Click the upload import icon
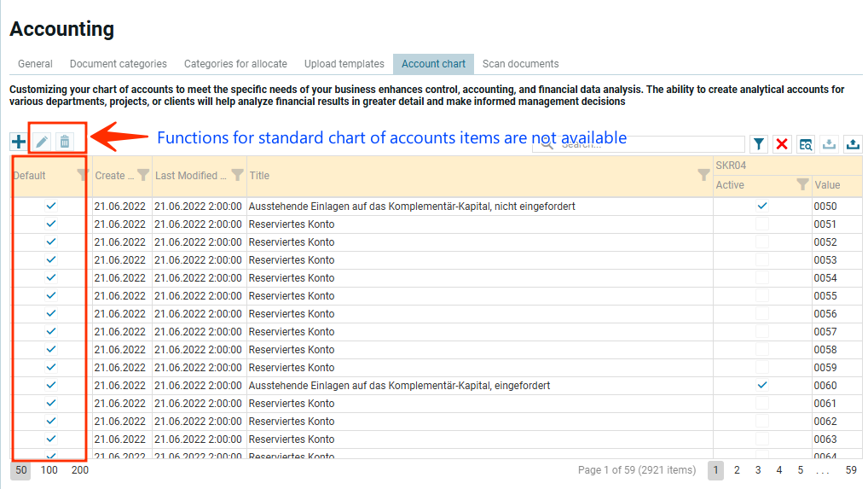 coord(853,144)
